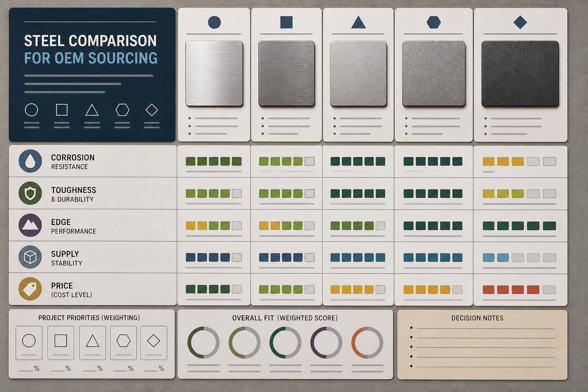
Task: Click the hexagon column Toughness rating
Action: [x=433, y=193]
